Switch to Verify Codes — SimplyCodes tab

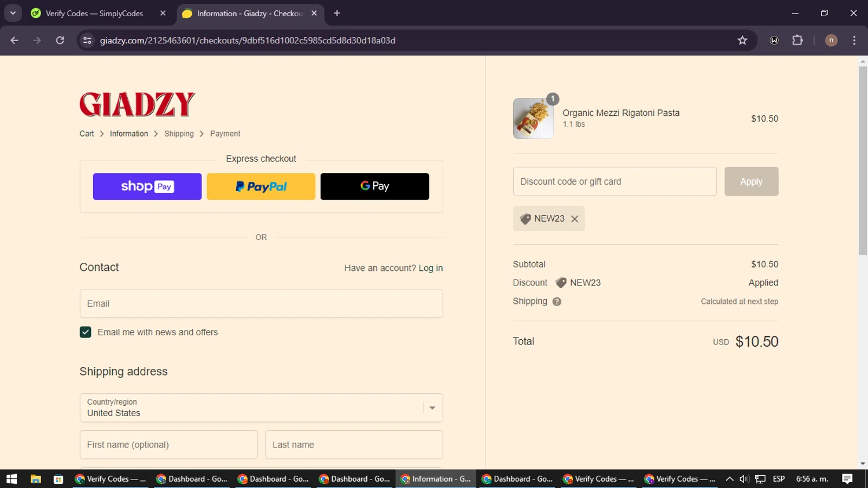[94, 13]
